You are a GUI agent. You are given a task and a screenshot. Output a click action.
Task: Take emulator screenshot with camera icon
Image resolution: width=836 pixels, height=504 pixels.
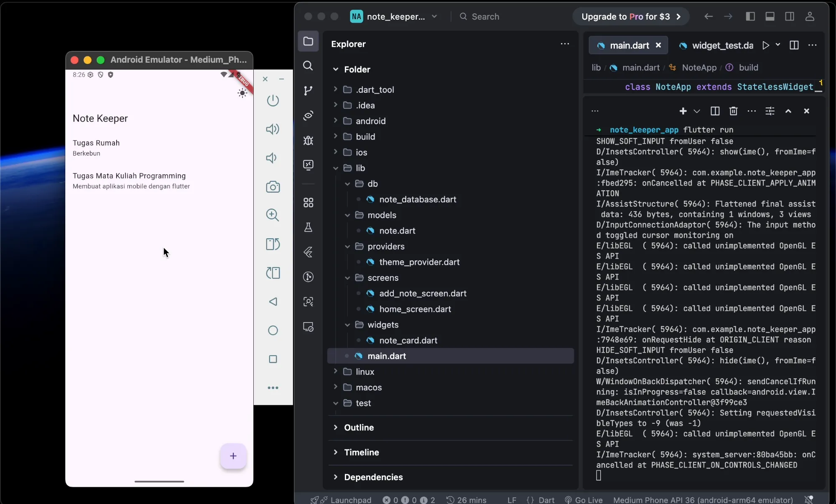click(273, 187)
